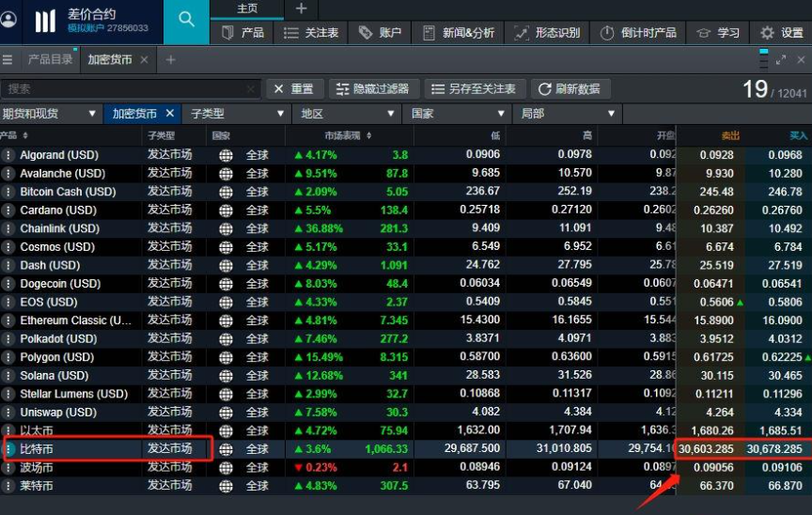Click 刷新数据 refresh button
Viewport: 812px width, 515px height.
pos(570,89)
